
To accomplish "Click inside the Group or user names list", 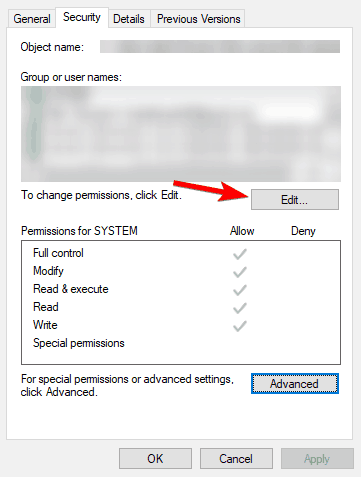I will [x=181, y=134].
